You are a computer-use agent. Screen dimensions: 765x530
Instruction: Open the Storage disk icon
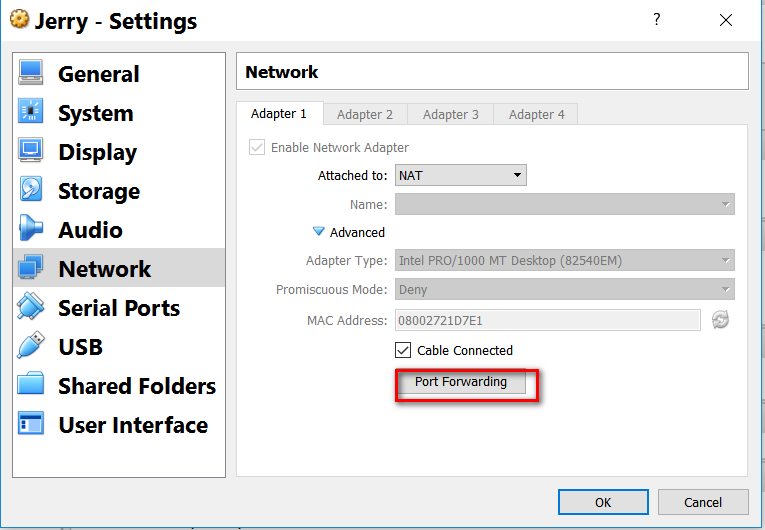31,191
